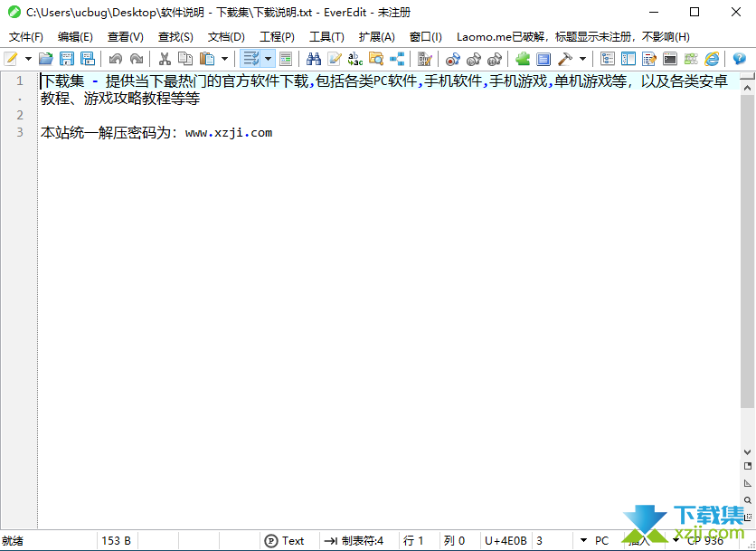
Task: Open the 编辑(E) menu
Action: tap(75, 37)
